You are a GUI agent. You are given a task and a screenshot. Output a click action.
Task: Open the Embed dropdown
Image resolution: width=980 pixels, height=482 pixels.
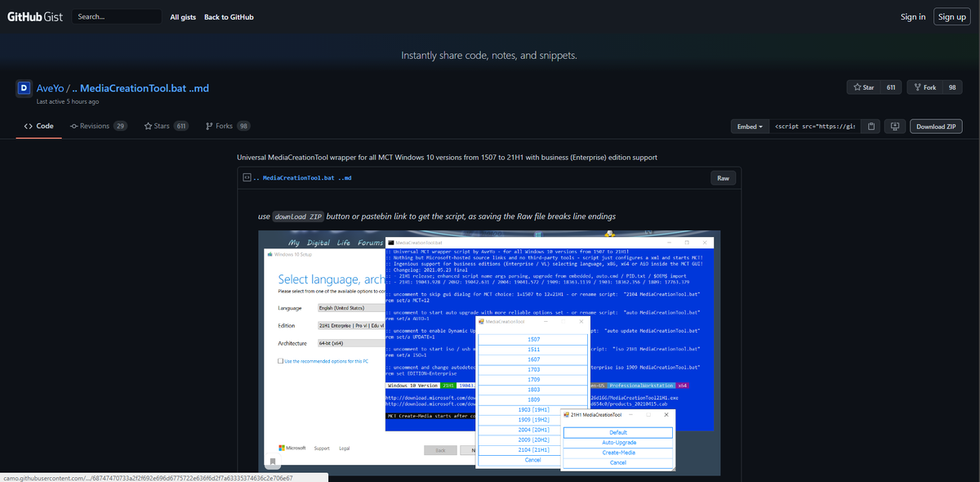click(x=750, y=127)
